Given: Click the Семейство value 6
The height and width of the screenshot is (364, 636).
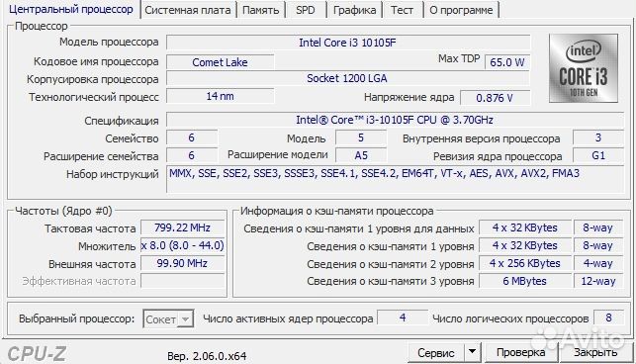Looking at the screenshot, I should 192,137.
